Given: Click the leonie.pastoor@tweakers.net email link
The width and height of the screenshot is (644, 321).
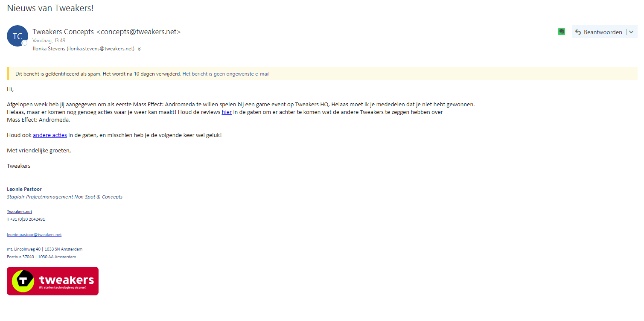Looking at the screenshot, I should [x=34, y=235].
